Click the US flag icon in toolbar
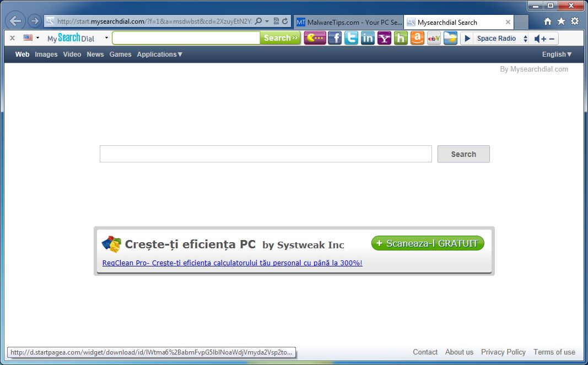 (x=28, y=37)
